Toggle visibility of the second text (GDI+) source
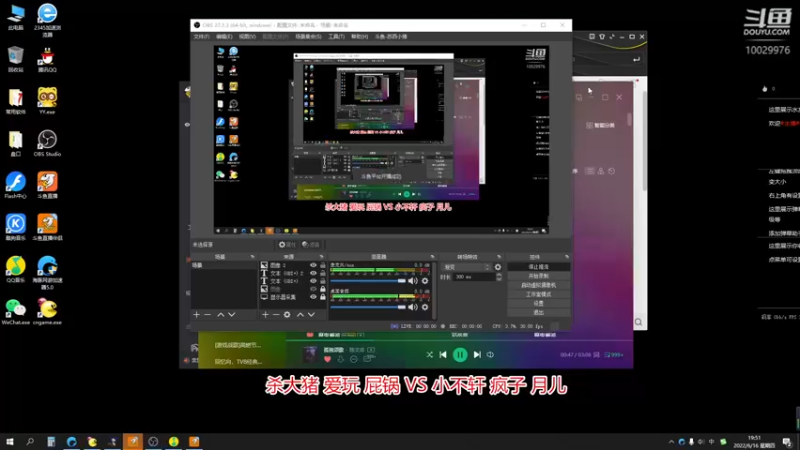Viewport: 800px width, 450px height. pos(313,281)
